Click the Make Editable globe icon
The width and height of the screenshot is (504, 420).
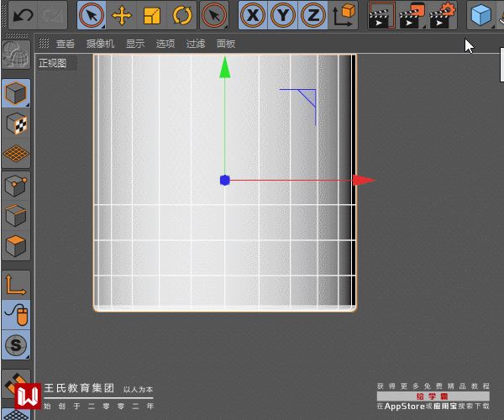pos(16,55)
